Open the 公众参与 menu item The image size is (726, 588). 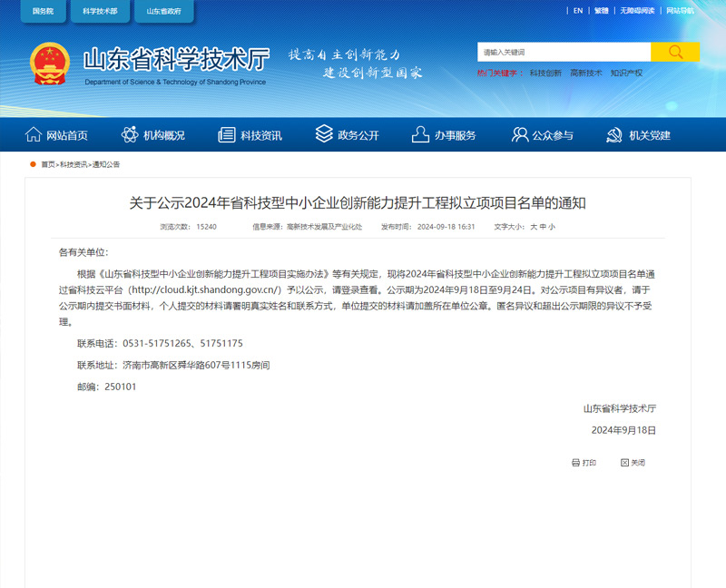pyautogui.click(x=553, y=135)
